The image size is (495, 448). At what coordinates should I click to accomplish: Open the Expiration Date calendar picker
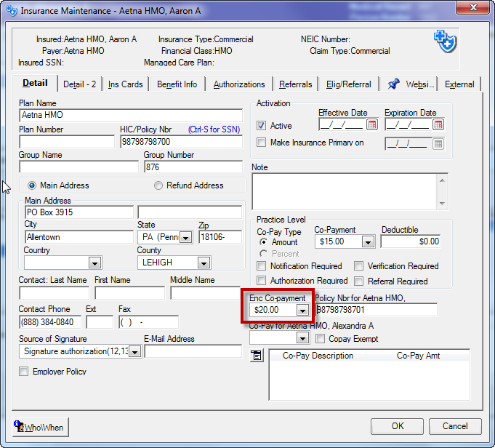tap(438, 125)
